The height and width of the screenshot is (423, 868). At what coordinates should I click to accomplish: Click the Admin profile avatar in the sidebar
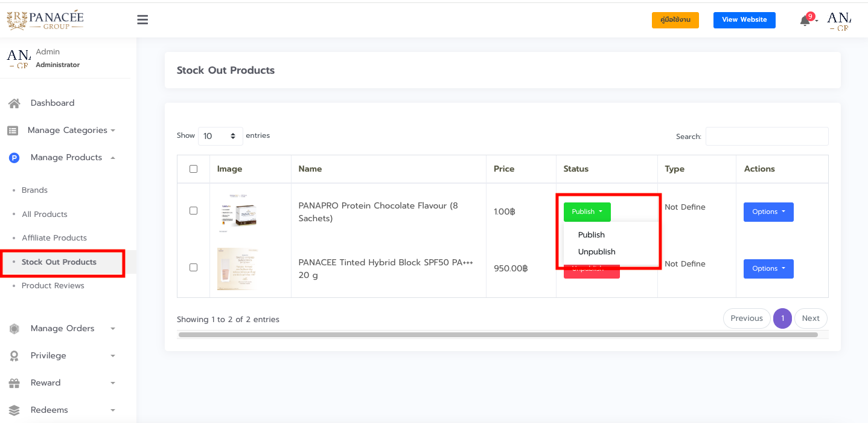18,59
